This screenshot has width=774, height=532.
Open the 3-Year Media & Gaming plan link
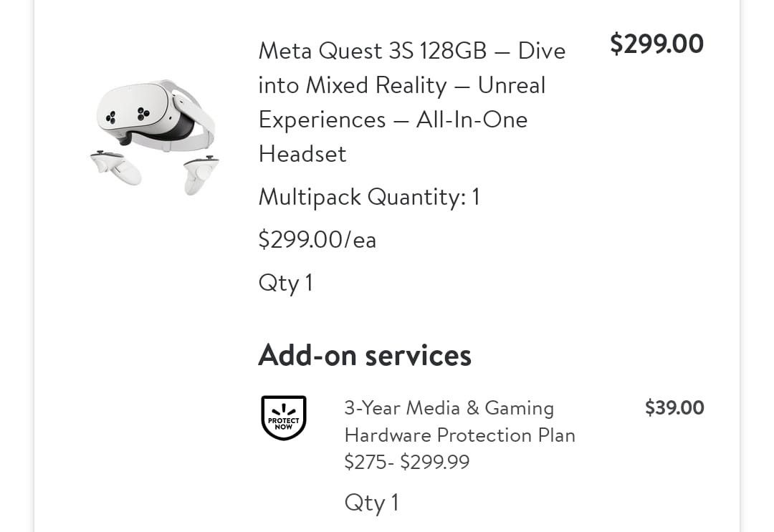point(449,408)
